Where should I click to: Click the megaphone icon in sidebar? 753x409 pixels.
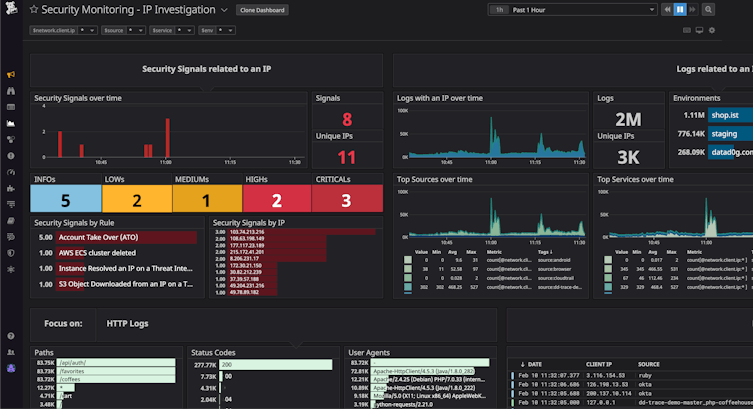point(10,74)
